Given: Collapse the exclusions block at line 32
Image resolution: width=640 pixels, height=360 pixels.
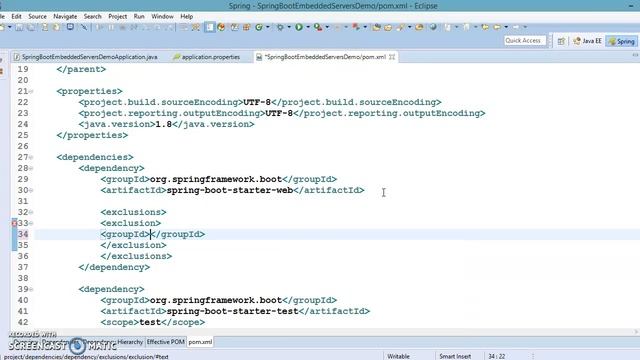Looking at the screenshot, I should (x=31, y=213).
